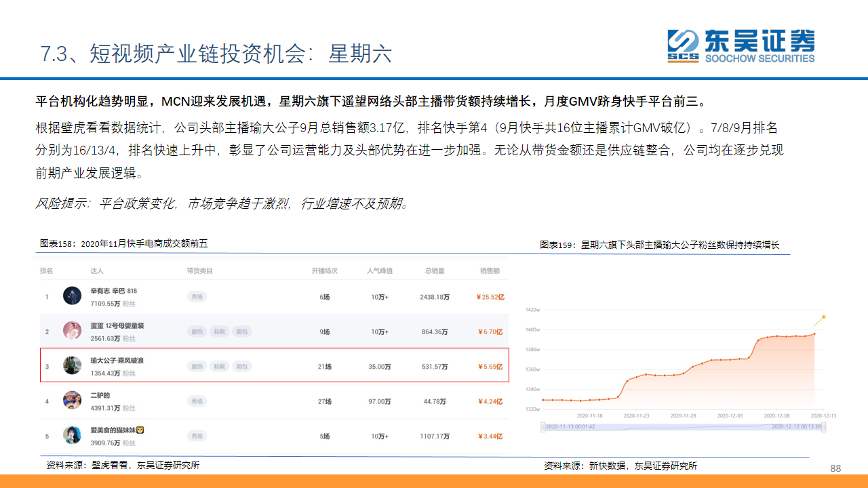Click 鞋靴 tag in 瑜大公子 row

pos(218,366)
